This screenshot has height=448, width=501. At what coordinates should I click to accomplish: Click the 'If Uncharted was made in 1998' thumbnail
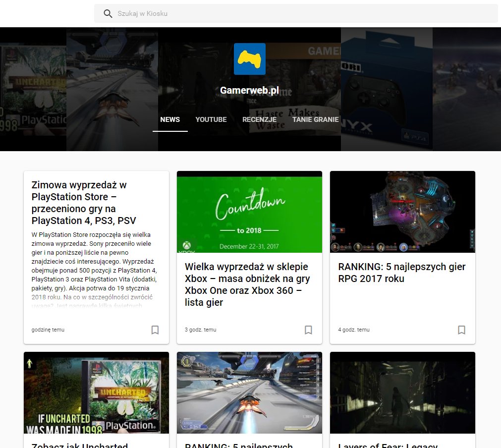tap(96, 392)
